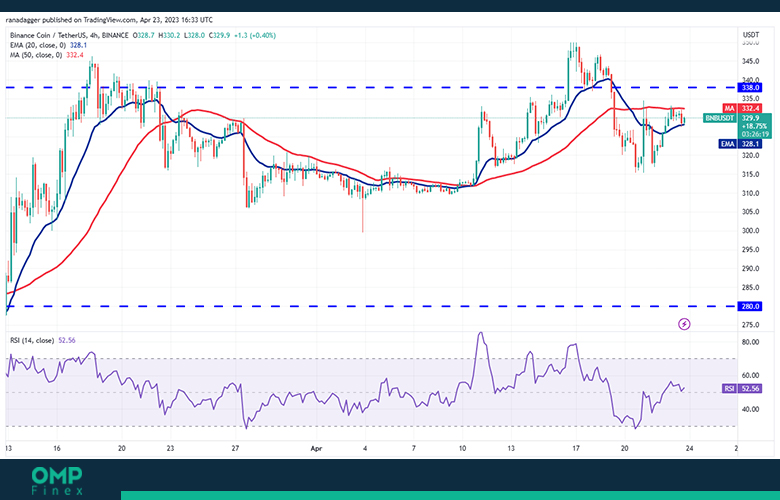This screenshot has width=780, height=500.
Task: Click the blue EMA 328.1 axis tag
Action: point(740,144)
